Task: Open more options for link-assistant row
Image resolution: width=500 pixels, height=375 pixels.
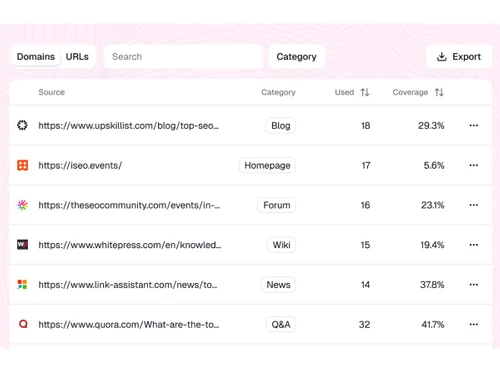Action: (474, 284)
